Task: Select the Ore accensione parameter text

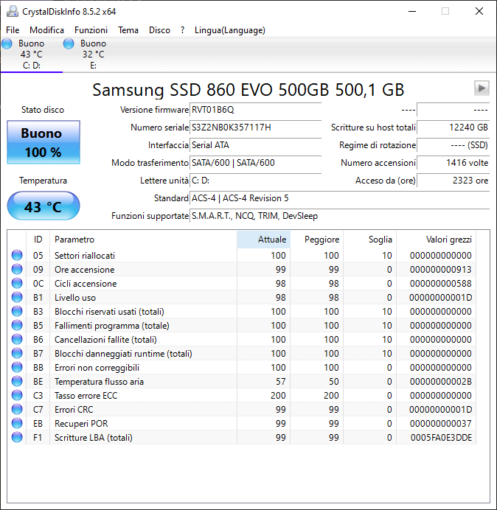Action: click(x=84, y=270)
